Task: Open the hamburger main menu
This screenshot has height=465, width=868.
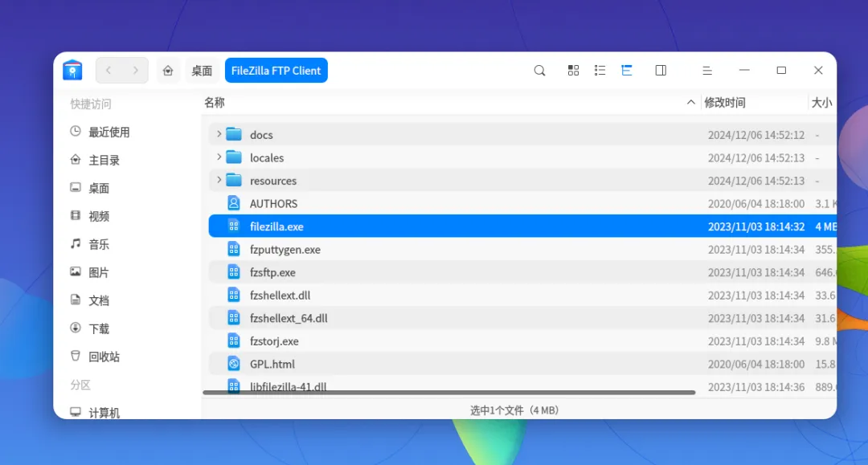Action: (707, 70)
